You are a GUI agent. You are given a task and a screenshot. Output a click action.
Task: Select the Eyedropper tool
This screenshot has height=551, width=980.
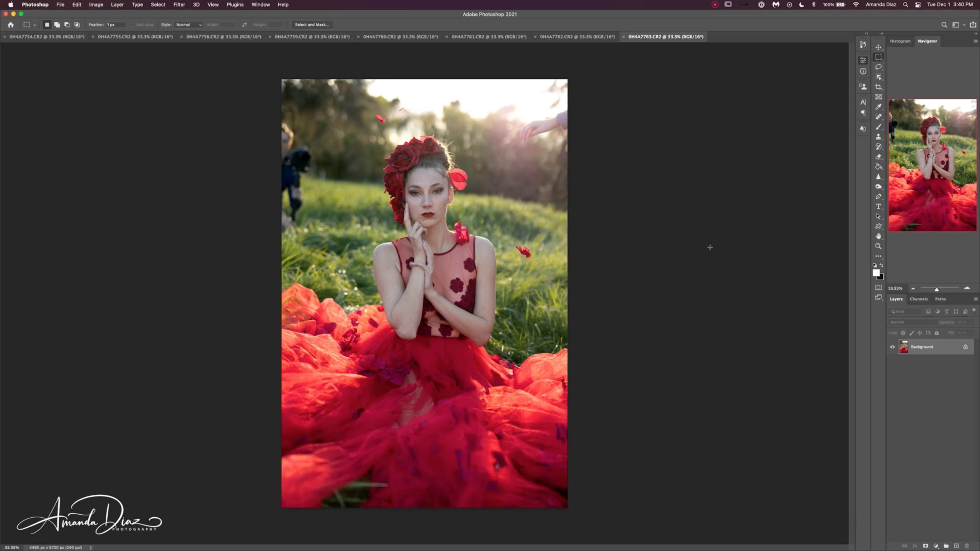(x=878, y=107)
